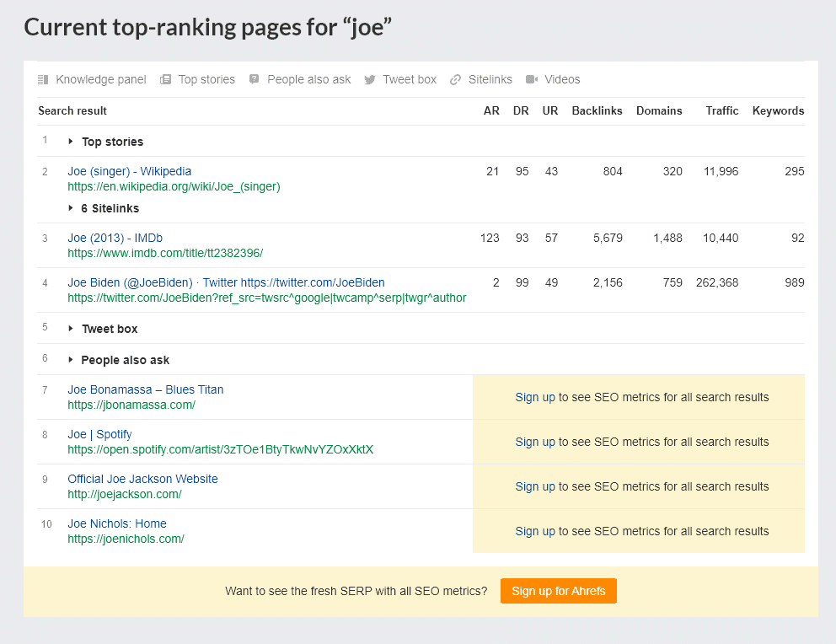Open the twitter.com/JoeBiden ref_src URL
The image size is (836, 644).
267,298
